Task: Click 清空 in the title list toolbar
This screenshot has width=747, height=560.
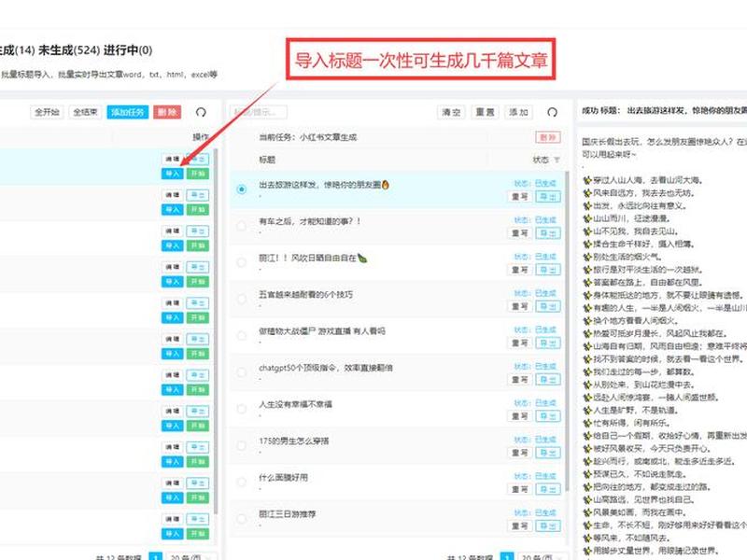Action: click(451, 112)
